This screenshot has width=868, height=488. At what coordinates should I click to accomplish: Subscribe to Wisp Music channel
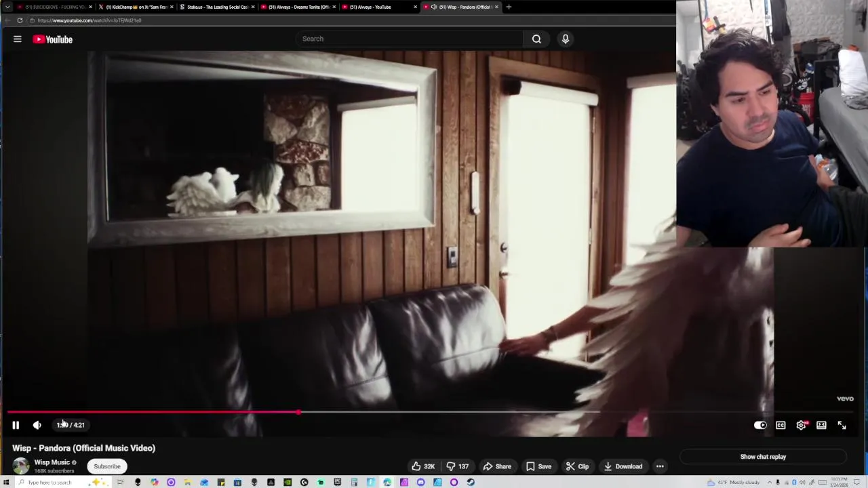tap(107, 466)
